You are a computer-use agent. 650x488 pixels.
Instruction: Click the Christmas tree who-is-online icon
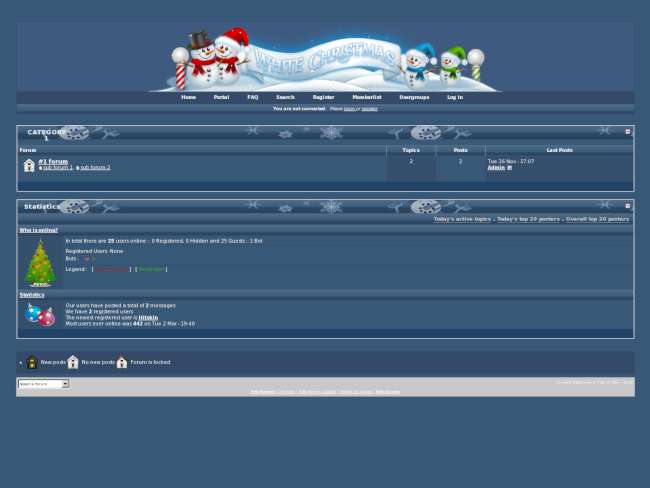(40, 263)
